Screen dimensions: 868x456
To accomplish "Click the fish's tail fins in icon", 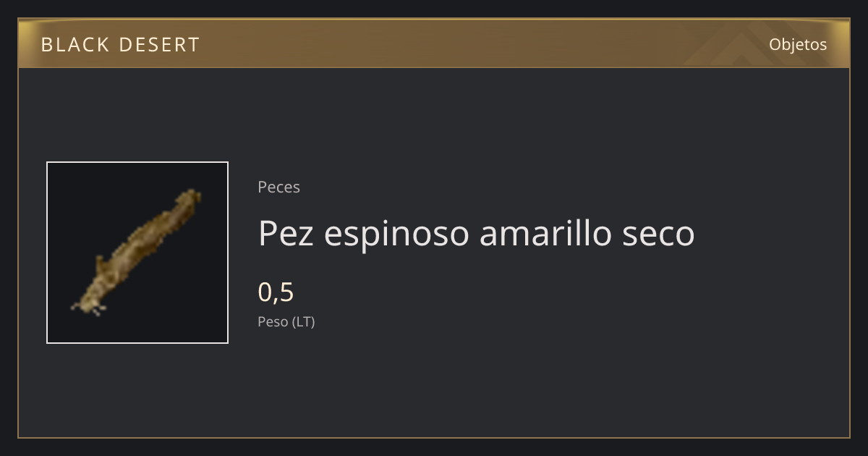I will point(90,307).
